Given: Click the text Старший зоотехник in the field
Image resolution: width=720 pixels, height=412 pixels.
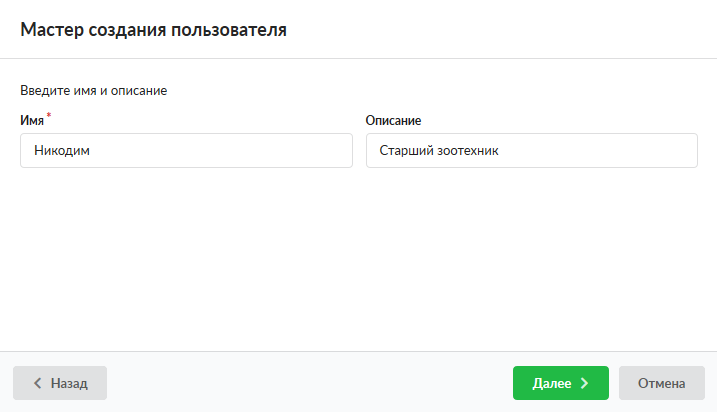Looking at the screenshot, I should (x=431, y=152).
